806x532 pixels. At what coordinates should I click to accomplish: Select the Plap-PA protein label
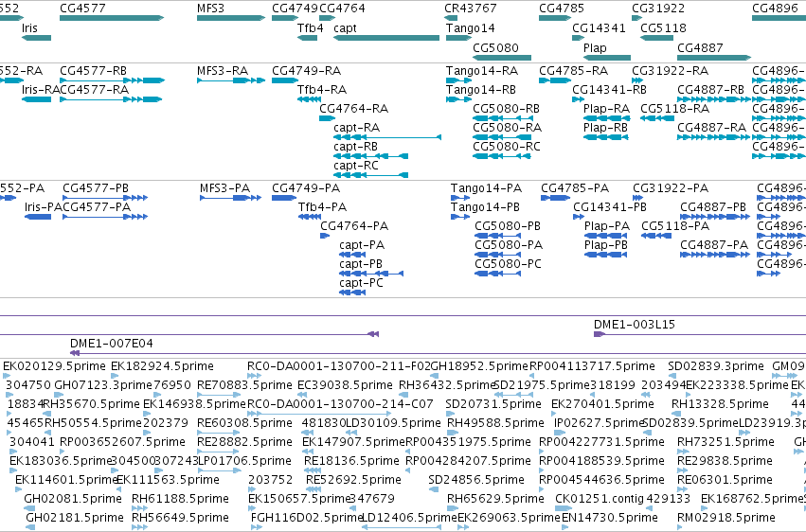[607, 226]
